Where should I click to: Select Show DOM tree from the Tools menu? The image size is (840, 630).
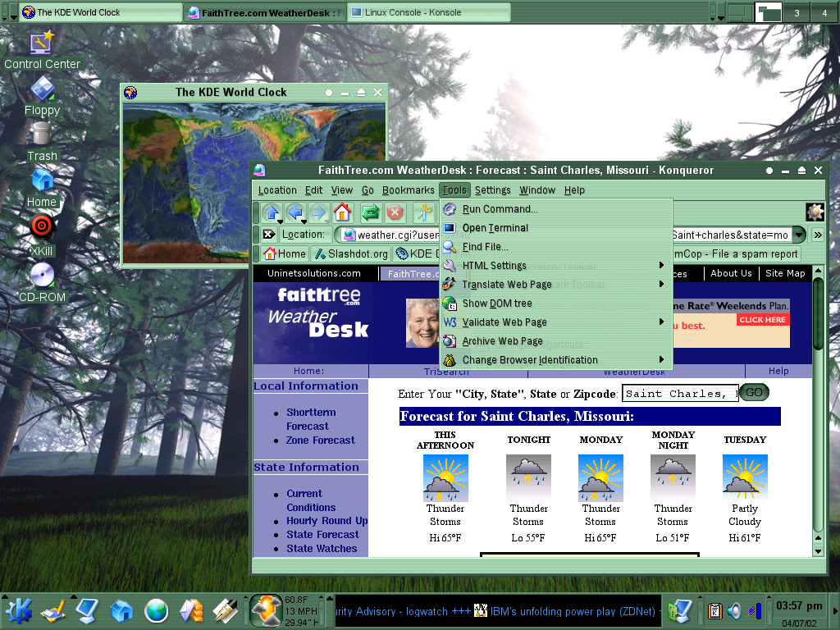556,304
